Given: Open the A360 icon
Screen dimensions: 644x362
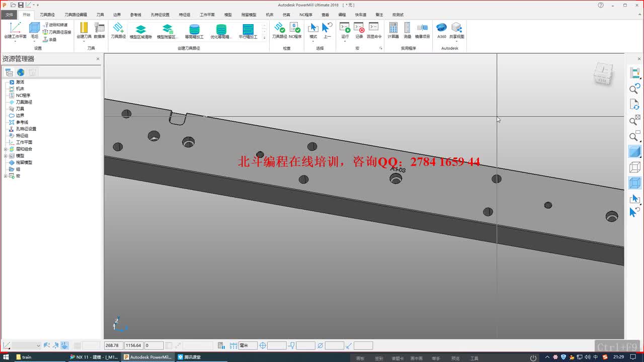Looking at the screenshot, I should point(441,28).
